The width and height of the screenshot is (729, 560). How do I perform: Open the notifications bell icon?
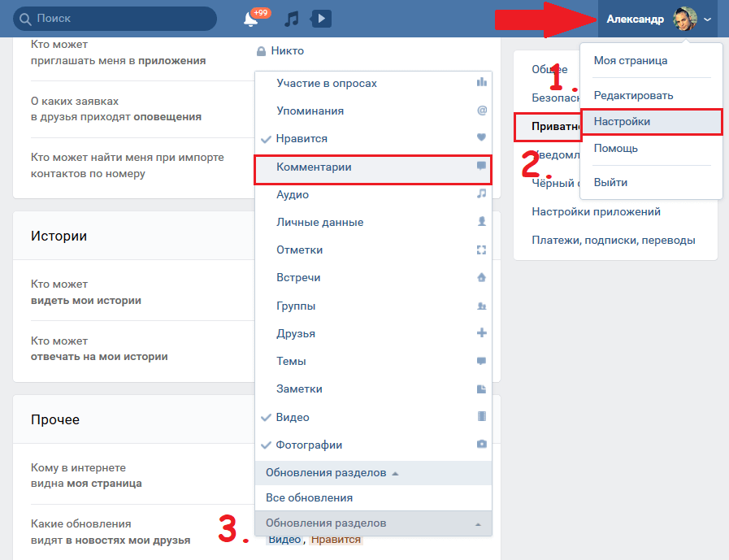(x=250, y=20)
